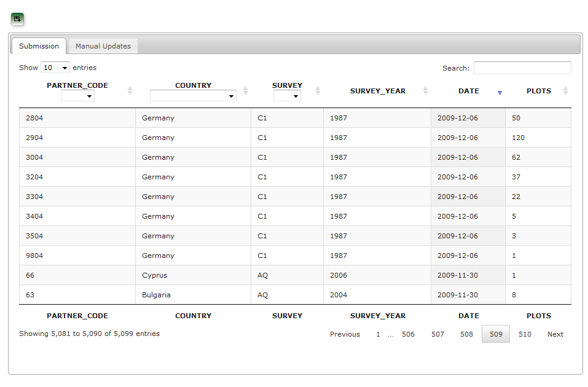
Task: Open the COUNTRY filter dropdown
Action: (193, 96)
